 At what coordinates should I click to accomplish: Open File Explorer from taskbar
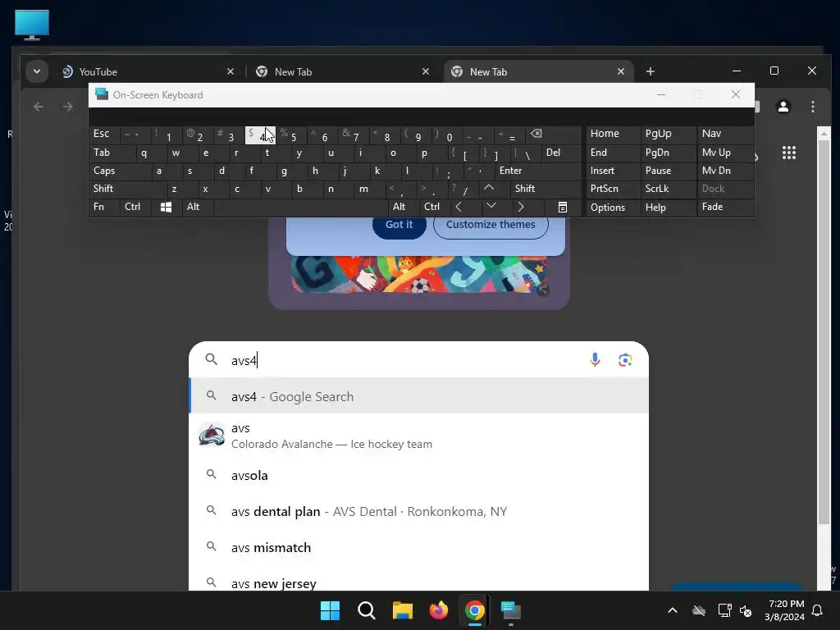pos(402,610)
